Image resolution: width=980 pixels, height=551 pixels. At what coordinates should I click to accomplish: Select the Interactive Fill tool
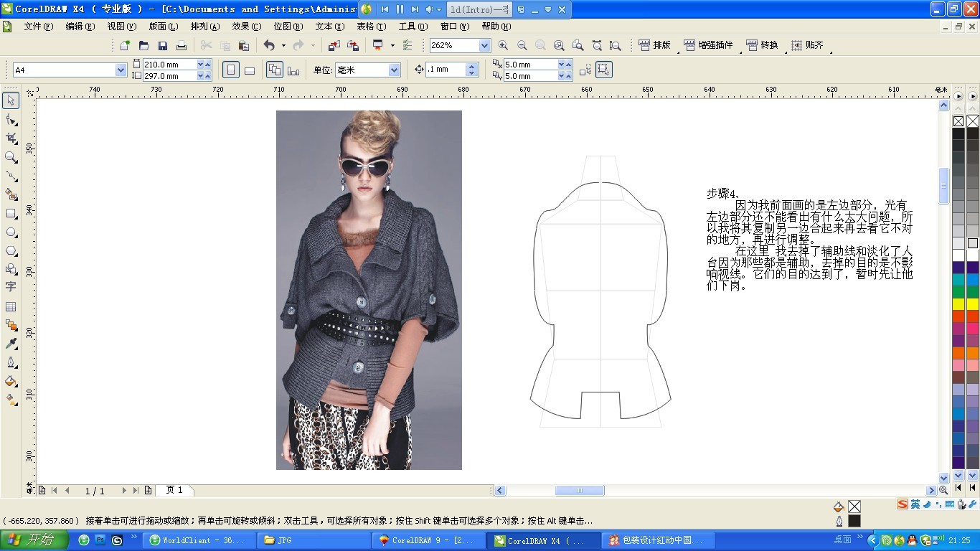coord(11,400)
